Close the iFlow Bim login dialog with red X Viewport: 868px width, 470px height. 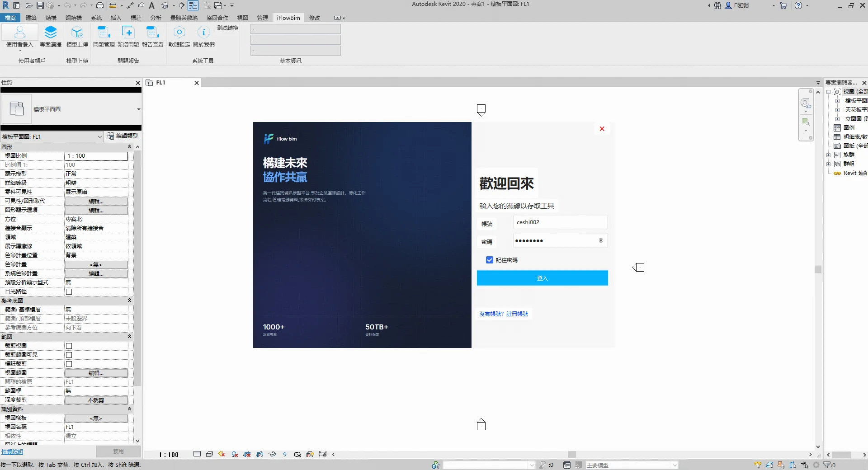point(602,129)
